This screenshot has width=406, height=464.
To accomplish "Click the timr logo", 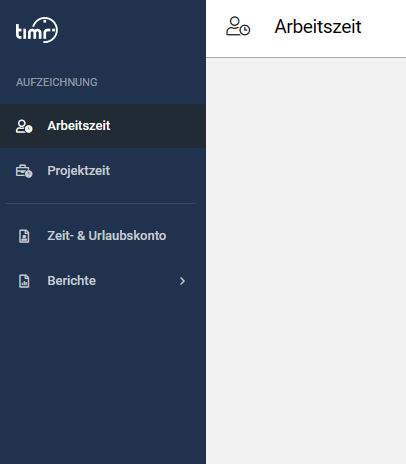I will click(37, 30).
